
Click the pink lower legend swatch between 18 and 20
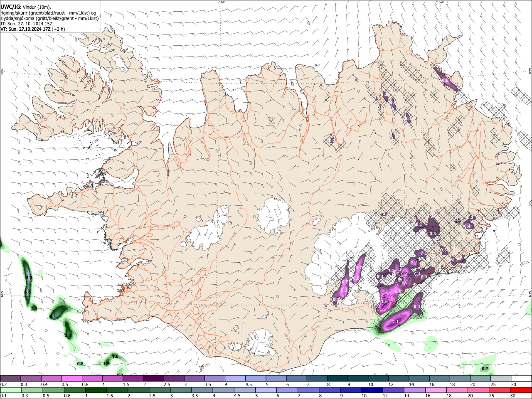tap(457, 390)
